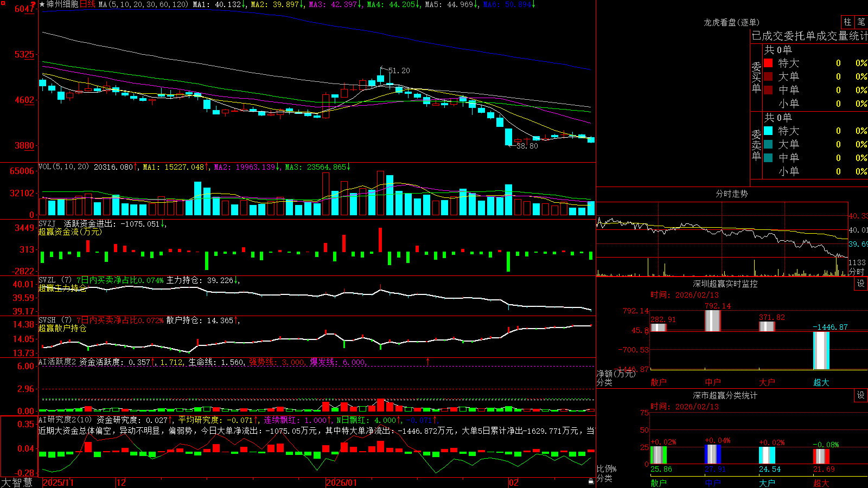Click the star icon before 神州细胞

42,4
